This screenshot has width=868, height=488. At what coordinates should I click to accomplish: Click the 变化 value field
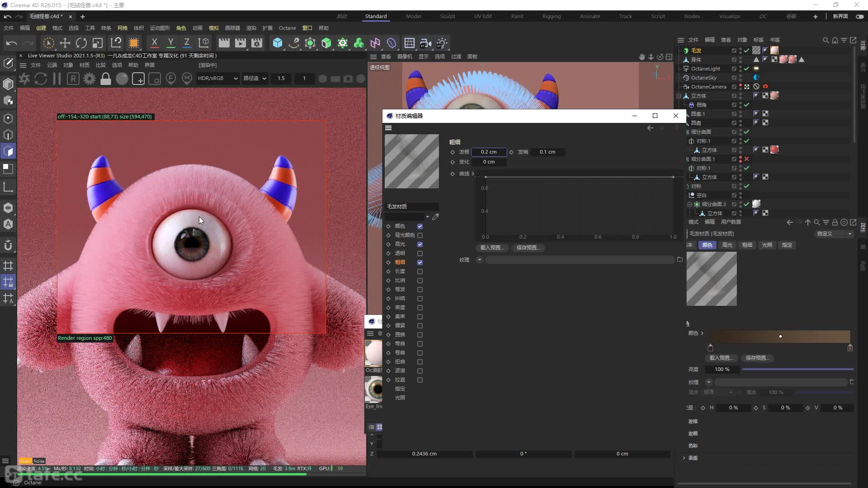pos(489,162)
